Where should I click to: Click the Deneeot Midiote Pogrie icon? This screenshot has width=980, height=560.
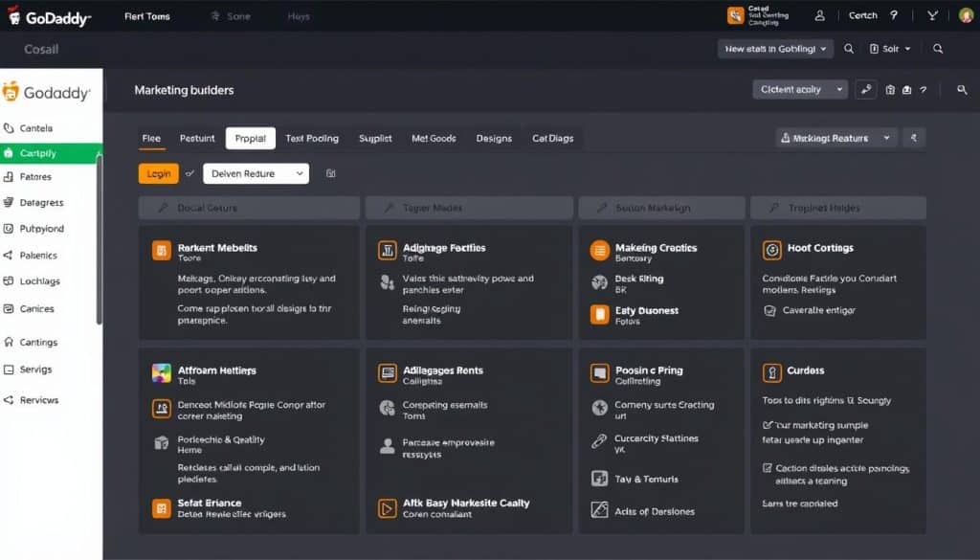coord(161,409)
